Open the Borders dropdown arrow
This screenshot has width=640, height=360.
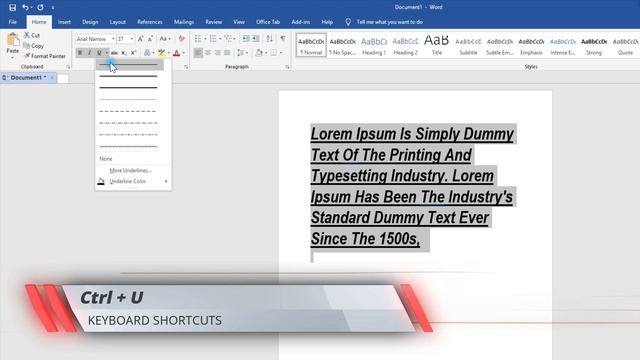point(281,53)
